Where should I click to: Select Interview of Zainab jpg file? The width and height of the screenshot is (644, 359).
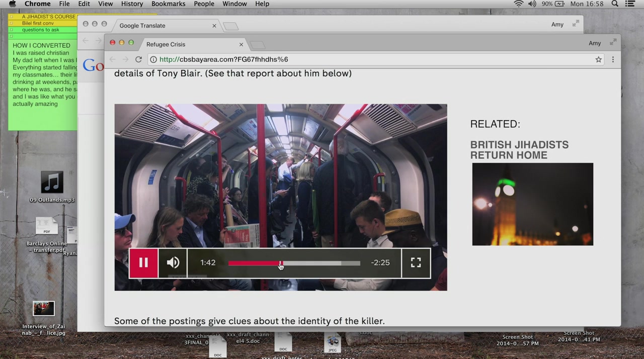44,309
